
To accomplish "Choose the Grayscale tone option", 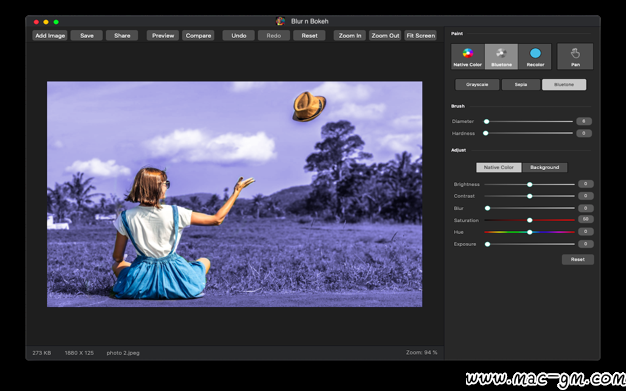I will [477, 85].
